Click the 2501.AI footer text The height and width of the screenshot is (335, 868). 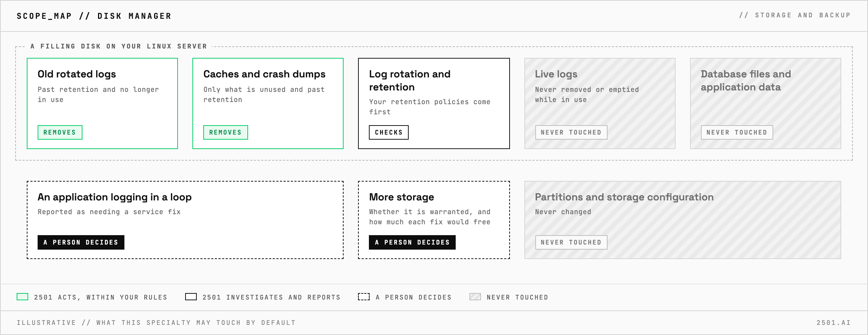pos(834,323)
